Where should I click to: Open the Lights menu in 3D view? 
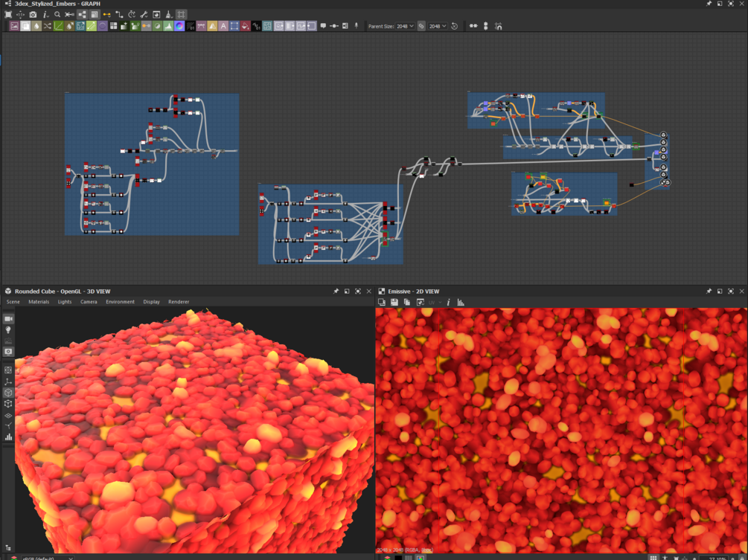pyautogui.click(x=65, y=302)
